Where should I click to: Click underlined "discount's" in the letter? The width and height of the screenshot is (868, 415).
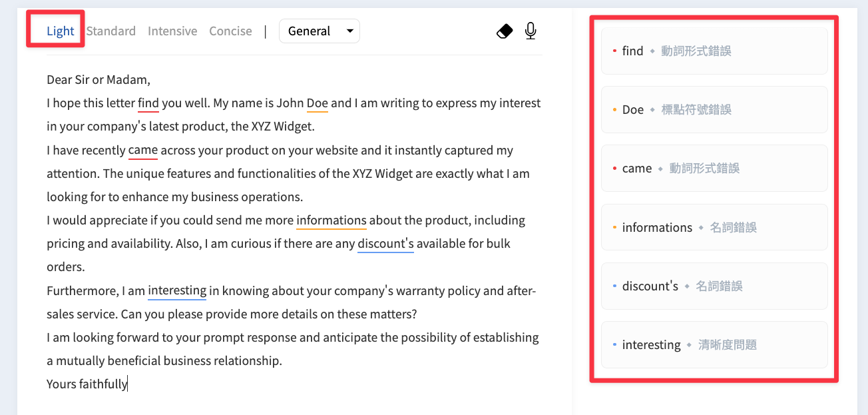pos(385,243)
